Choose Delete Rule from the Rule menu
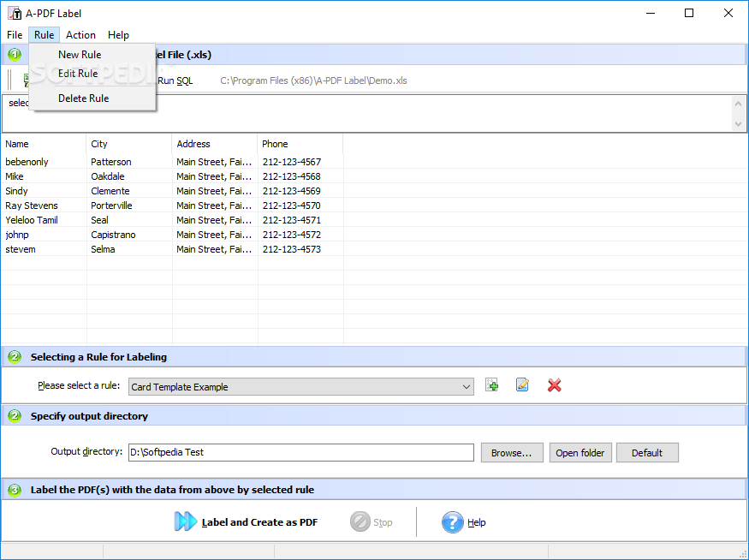 pos(92,98)
